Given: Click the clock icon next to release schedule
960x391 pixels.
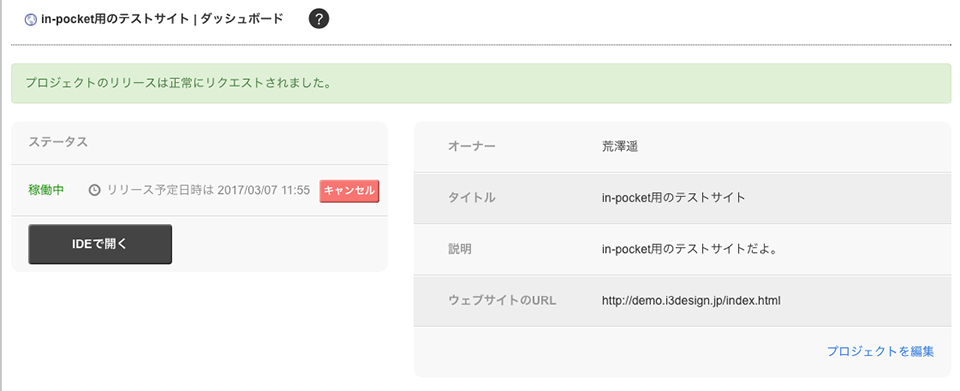Looking at the screenshot, I should (x=94, y=190).
